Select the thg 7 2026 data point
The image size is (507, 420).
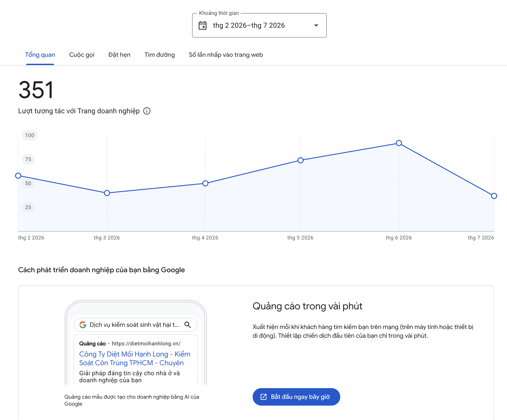click(x=494, y=196)
